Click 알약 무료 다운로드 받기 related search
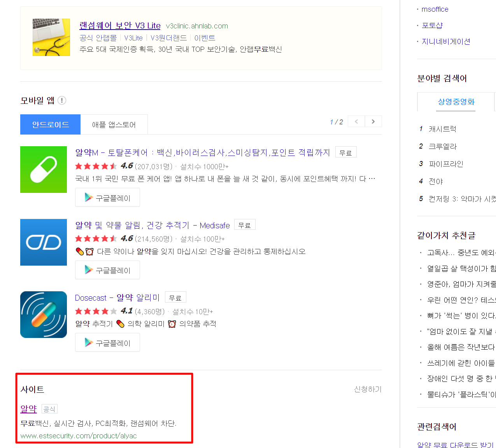The width and height of the screenshot is (496, 448). tap(455, 444)
